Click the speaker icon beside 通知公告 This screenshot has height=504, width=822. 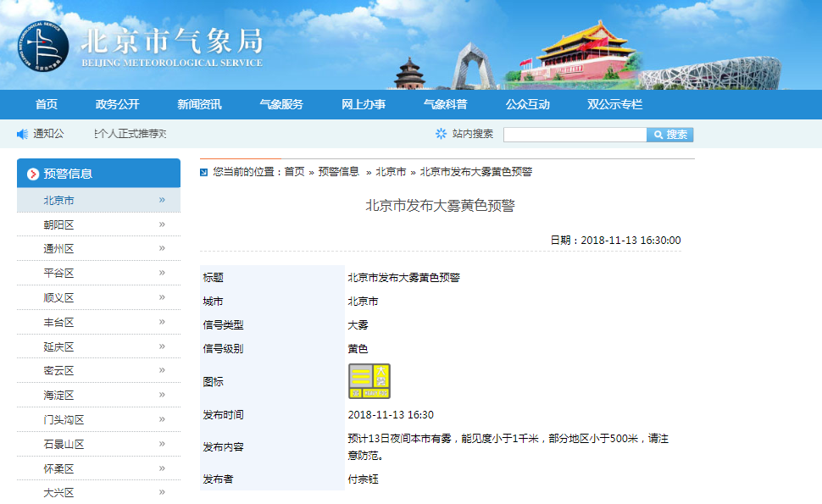coord(23,134)
